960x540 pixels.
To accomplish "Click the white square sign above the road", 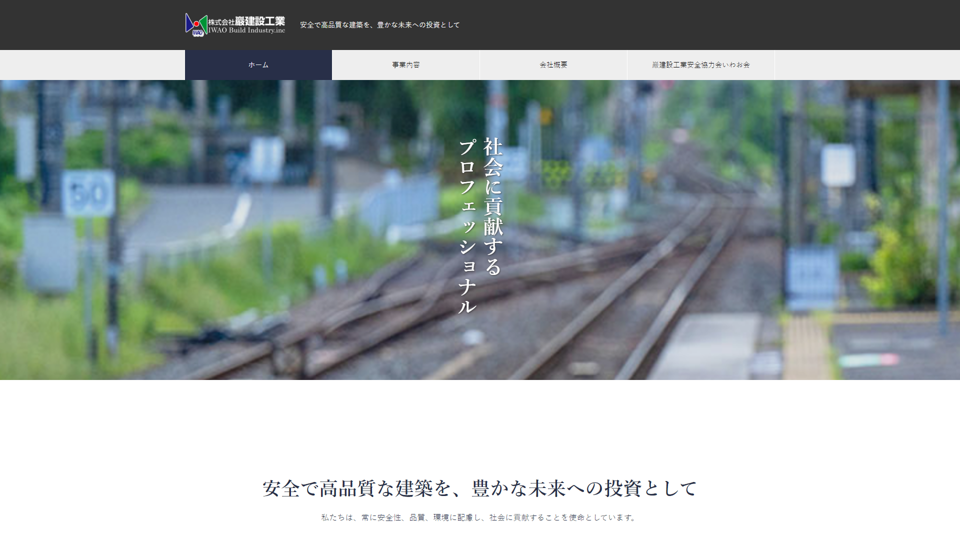I will point(266,159).
